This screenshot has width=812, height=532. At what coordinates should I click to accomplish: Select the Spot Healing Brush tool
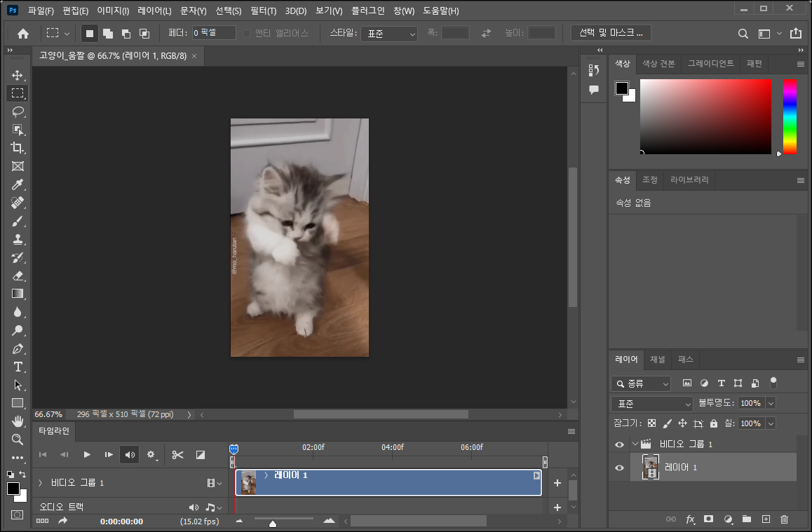(18, 203)
